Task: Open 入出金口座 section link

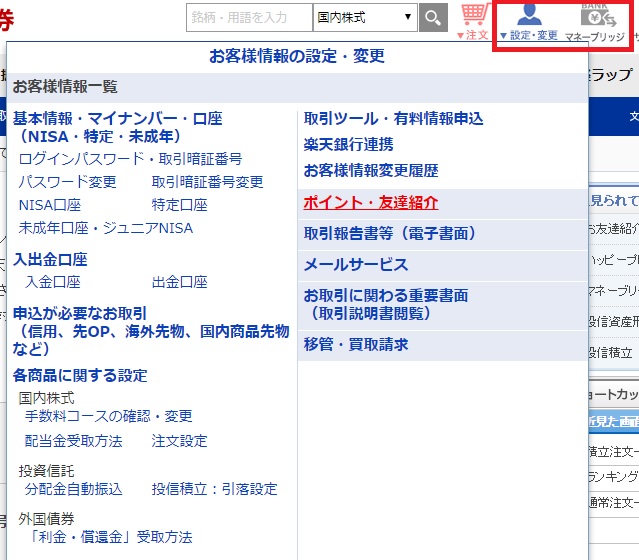Action: pyautogui.click(x=50, y=260)
